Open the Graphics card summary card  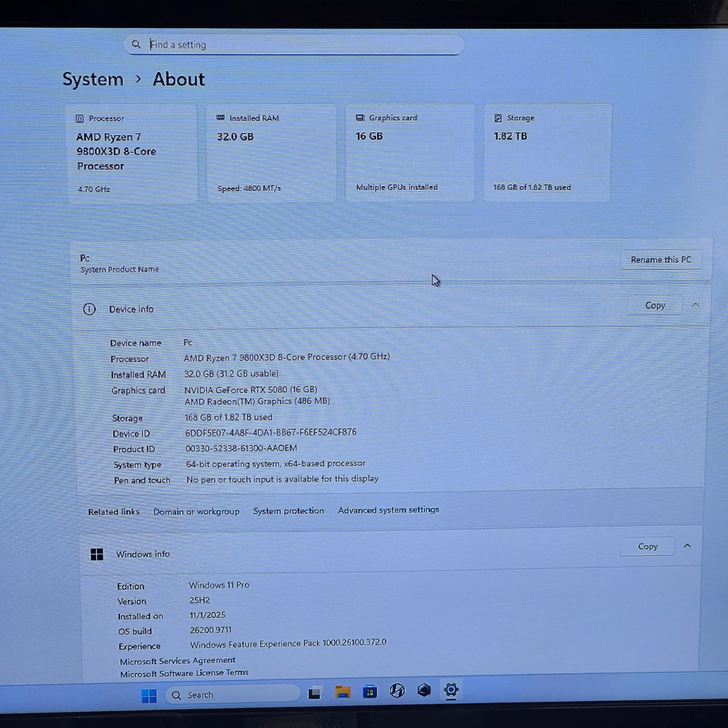(x=410, y=152)
